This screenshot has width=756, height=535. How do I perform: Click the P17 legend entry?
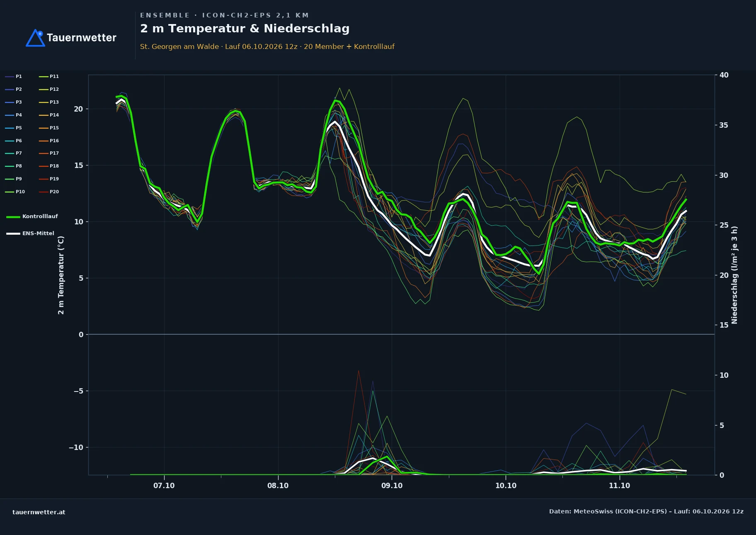pyautogui.click(x=49, y=153)
